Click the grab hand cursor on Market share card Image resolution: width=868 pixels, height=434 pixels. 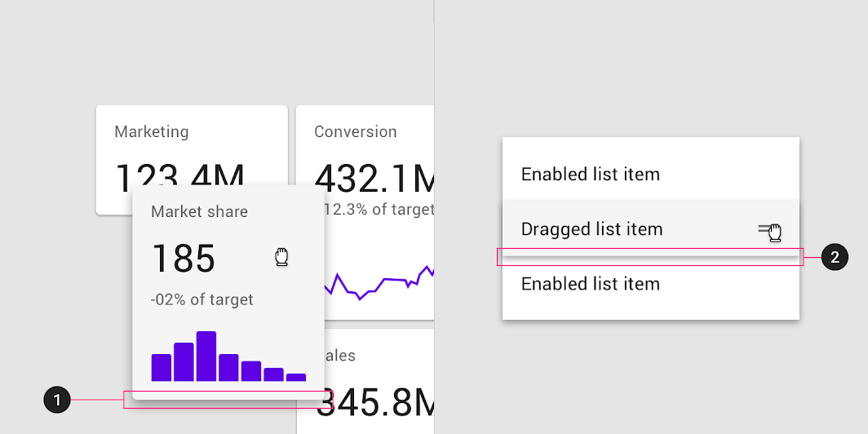(282, 258)
